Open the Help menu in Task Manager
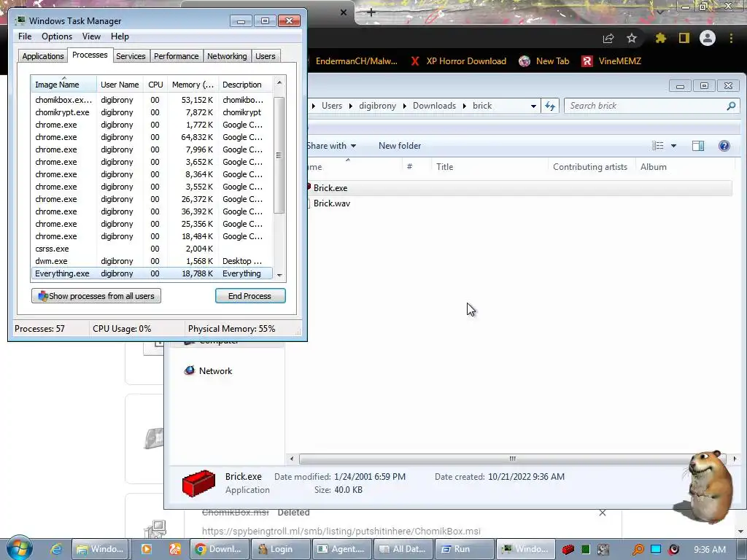Image resolution: width=747 pixels, height=560 pixels. tap(120, 36)
